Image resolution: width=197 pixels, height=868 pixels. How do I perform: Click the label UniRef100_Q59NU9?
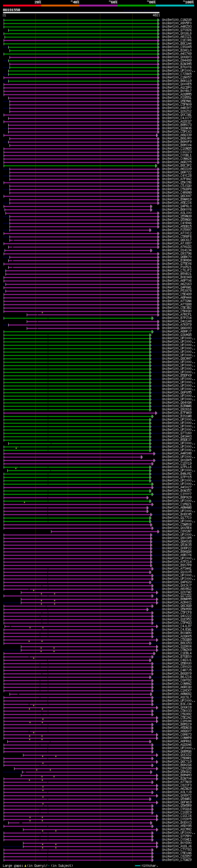(176, 216)
